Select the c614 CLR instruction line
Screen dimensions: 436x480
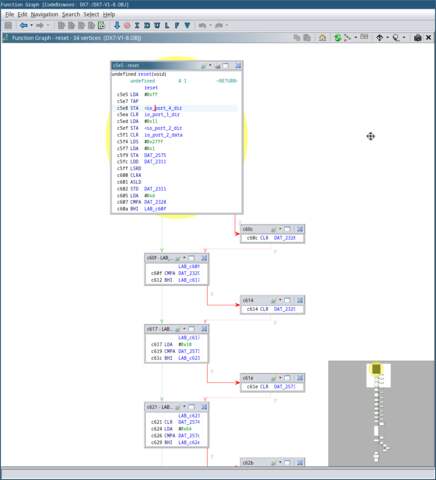(x=272, y=309)
